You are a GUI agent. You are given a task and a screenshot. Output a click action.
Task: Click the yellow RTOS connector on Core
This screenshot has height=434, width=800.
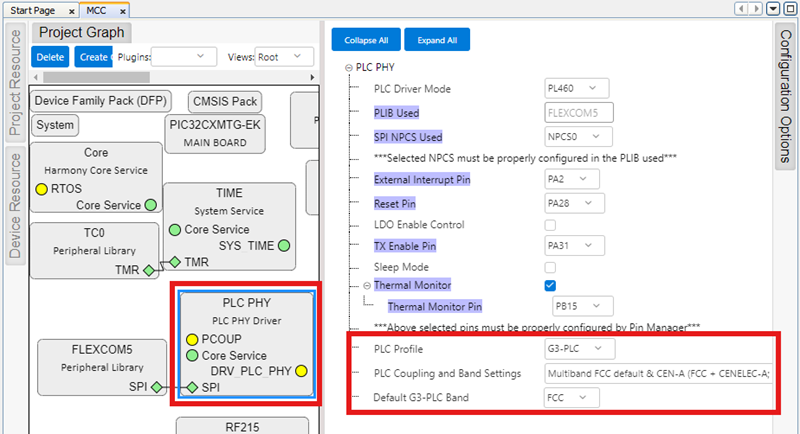pos(41,189)
